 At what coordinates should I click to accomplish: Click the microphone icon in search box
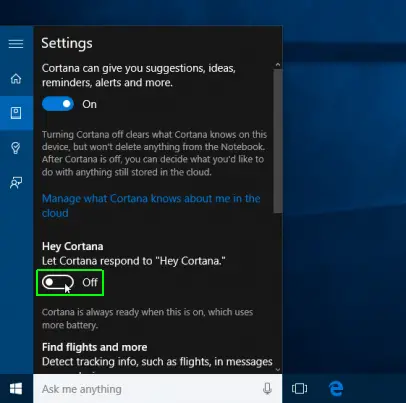click(x=267, y=389)
